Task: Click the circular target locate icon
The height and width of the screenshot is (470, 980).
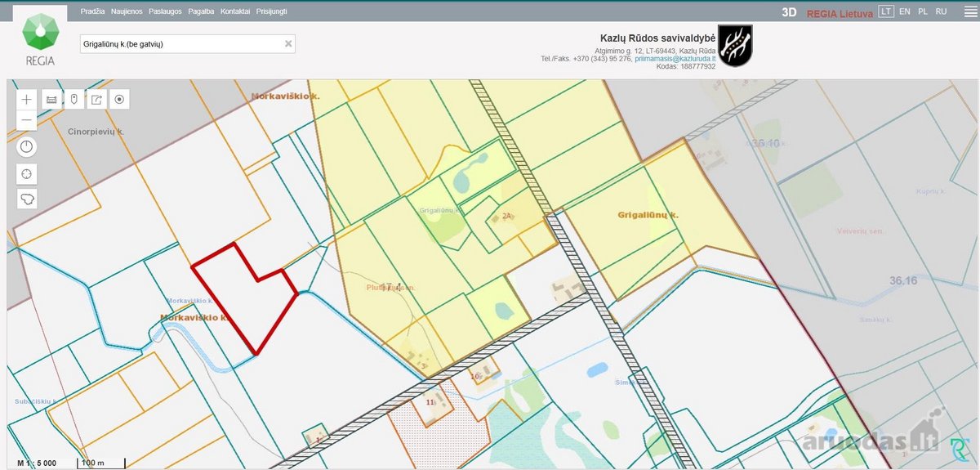Action: (119, 100)
